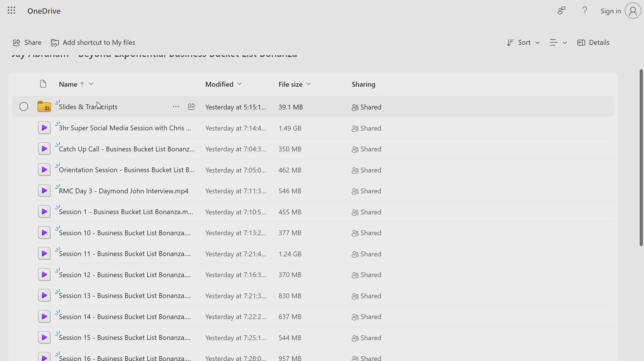Click Add shortcut to My files
Viewport: 644px width, 361px height.
93,42
